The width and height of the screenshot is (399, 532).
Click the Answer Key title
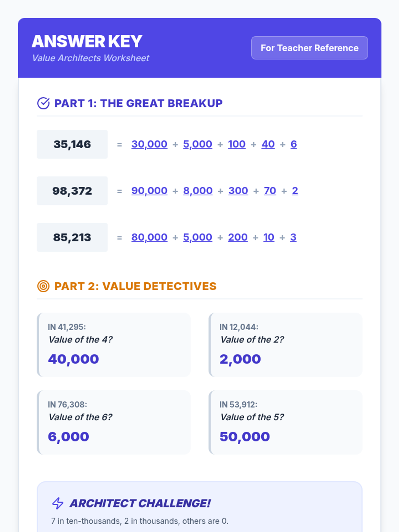point(87,42)
